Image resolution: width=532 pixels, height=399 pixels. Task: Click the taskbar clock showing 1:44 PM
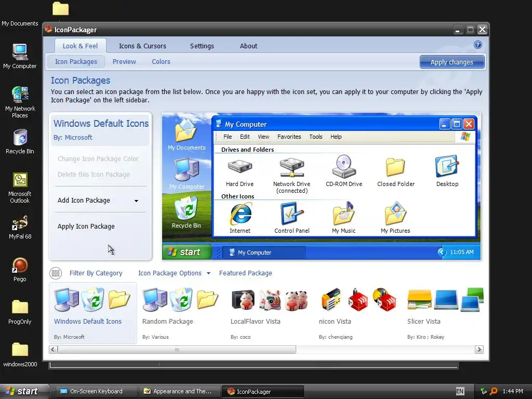[513, 391]
